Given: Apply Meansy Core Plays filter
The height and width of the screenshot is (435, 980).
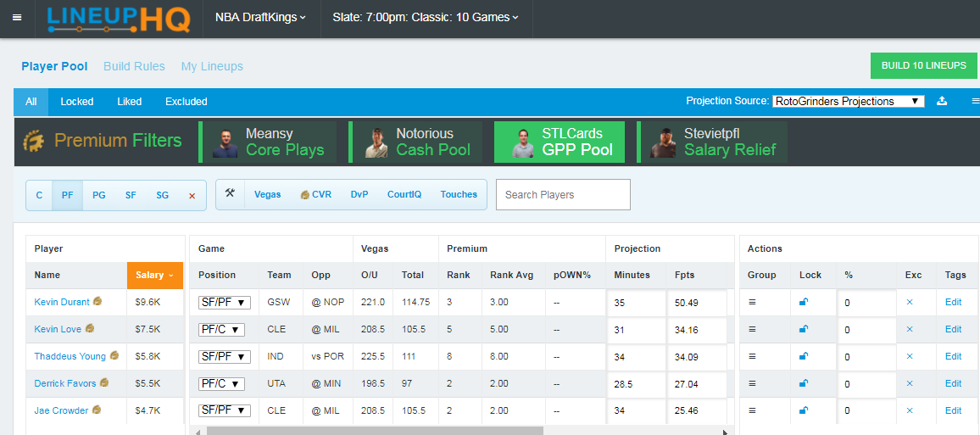Looking at the screenshot, I should click(x=268, y=142).
